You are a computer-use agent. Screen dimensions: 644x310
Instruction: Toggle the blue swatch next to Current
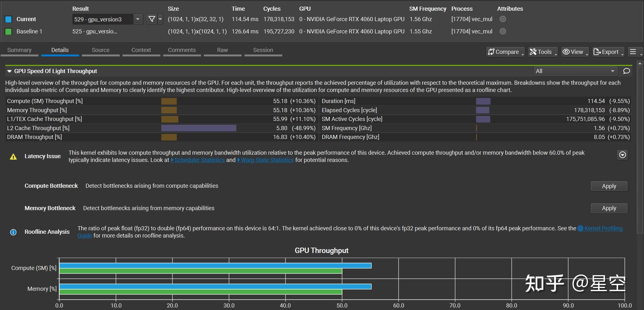(x=8, y=19)
